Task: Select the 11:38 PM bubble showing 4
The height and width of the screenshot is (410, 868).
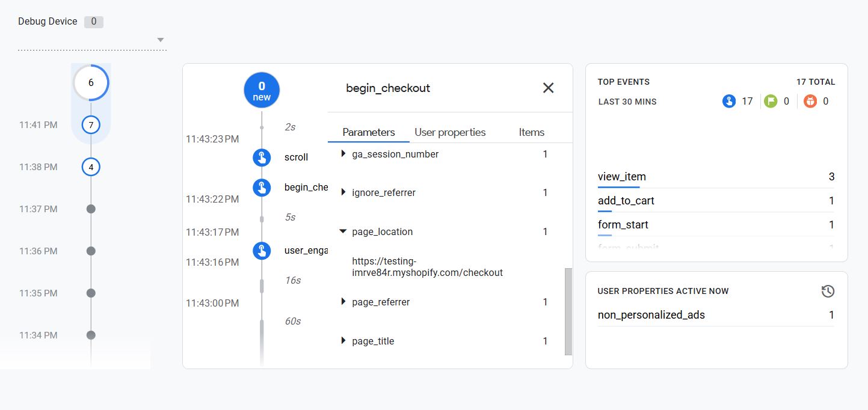Action: [91, 167]
